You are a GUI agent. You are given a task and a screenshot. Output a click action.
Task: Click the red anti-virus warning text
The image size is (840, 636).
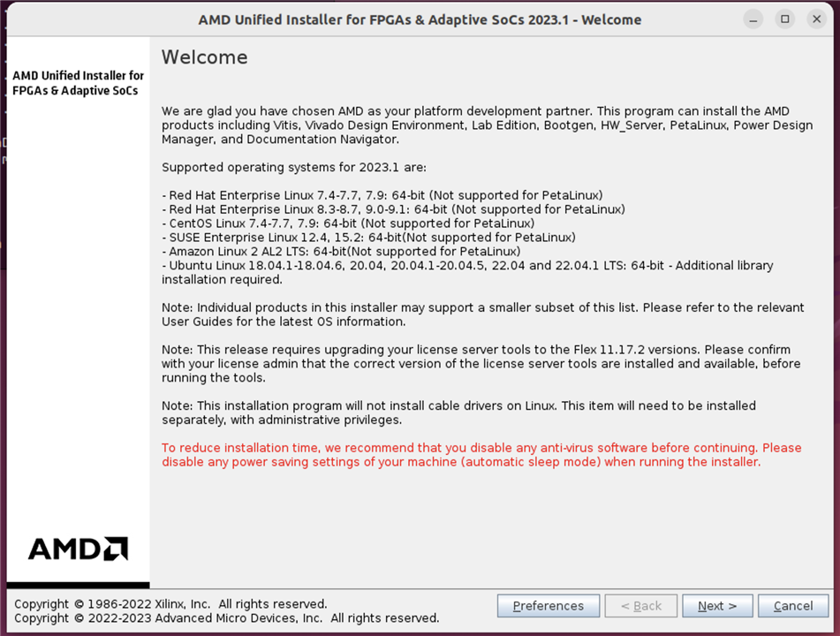point(481,455)
